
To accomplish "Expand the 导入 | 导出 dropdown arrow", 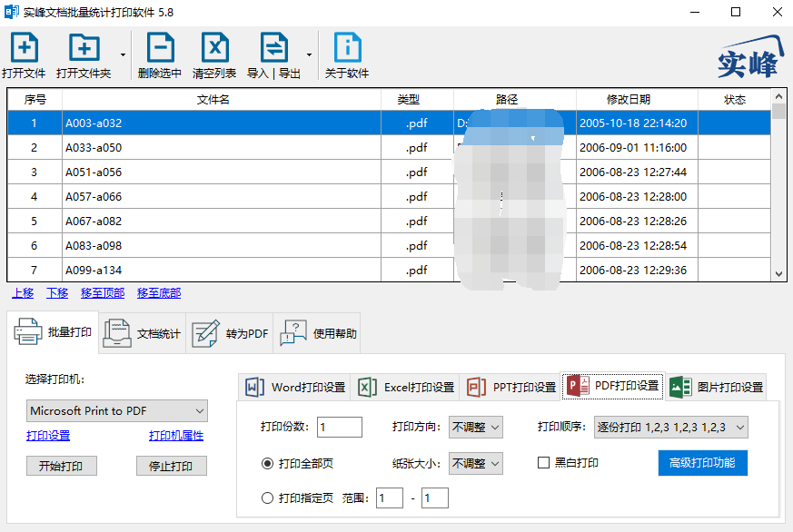I will click(309, 54).
